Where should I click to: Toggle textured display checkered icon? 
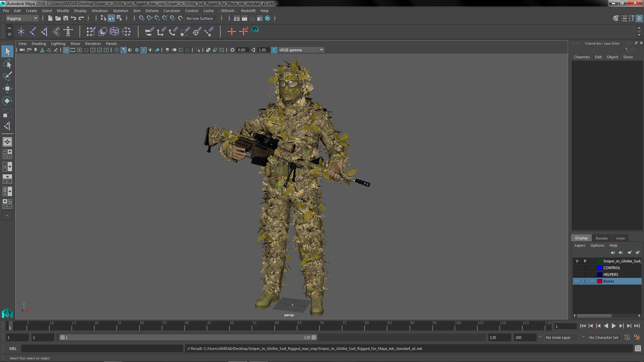pyautogui.click(x=144, y=50)
